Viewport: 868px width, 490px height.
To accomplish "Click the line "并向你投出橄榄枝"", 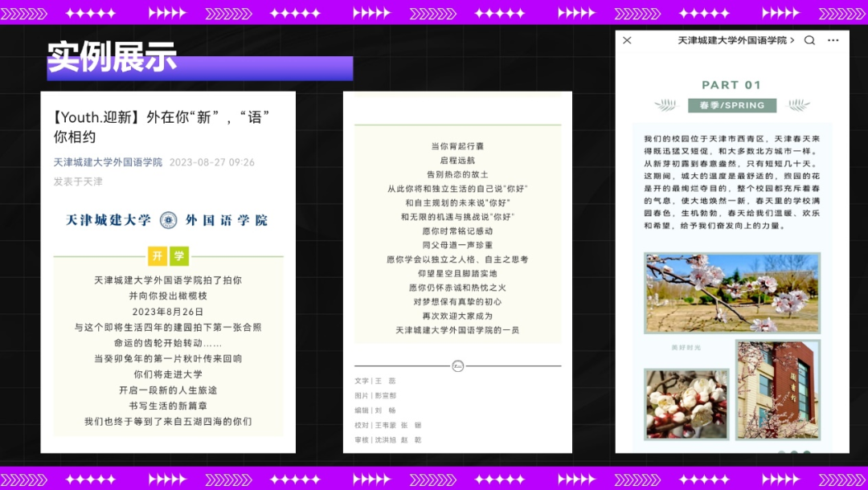I will (x=168, y=296).
